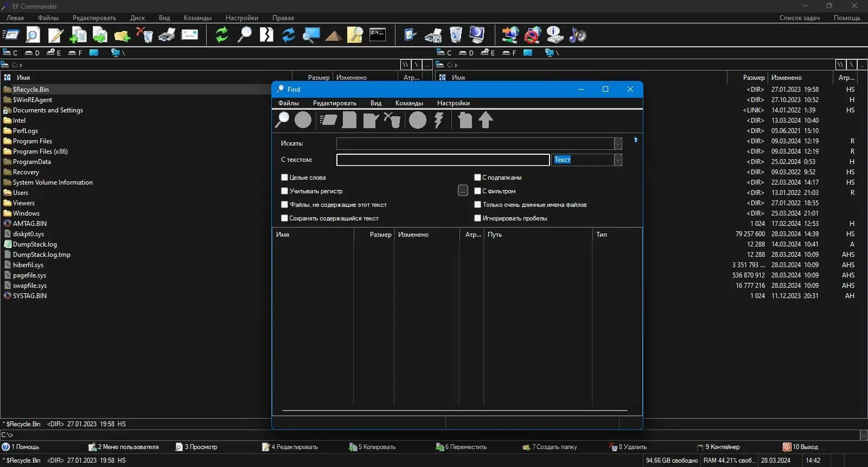The image size is (868, 467).
Task: Click the '10 Выход' function key button
Action: (800, 447)
